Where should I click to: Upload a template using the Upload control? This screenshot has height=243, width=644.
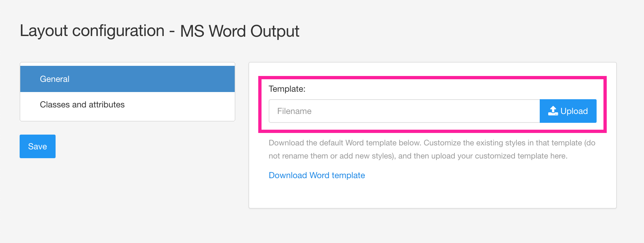(568, 111)
